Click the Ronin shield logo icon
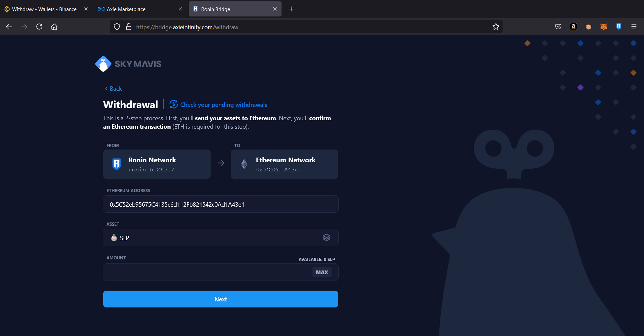Image resolution: width=644 pixels, height=336 pixels. (x=117, y=164)
